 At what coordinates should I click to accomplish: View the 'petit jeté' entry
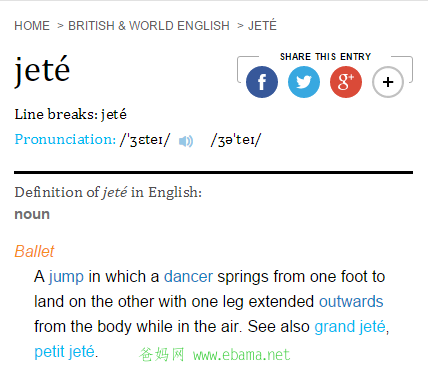(65, 352)
